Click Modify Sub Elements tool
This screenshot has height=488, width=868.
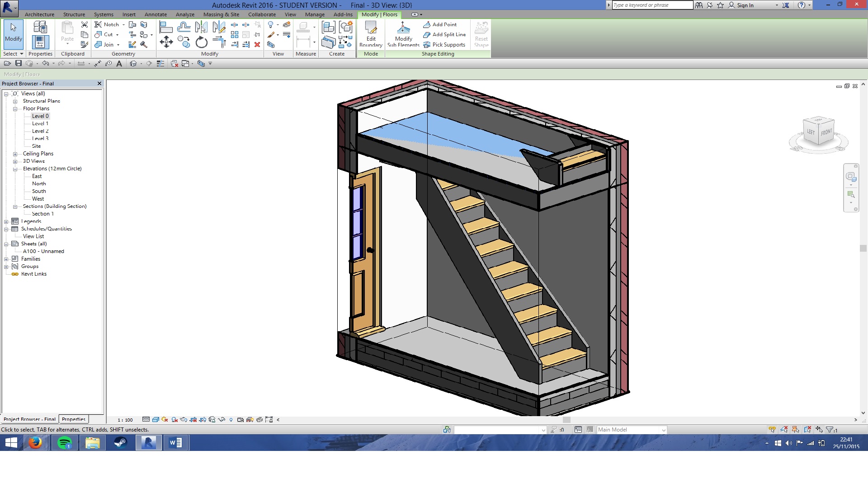pos(403,34)
